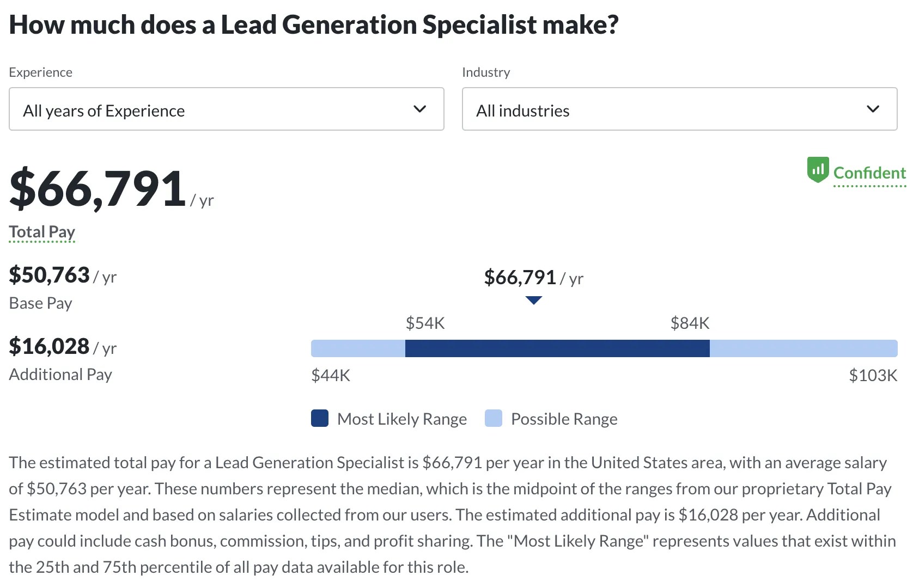Screen dimensions: 913x588
Task: Open the All industries dropdown
Action: [x=679, y=109]
